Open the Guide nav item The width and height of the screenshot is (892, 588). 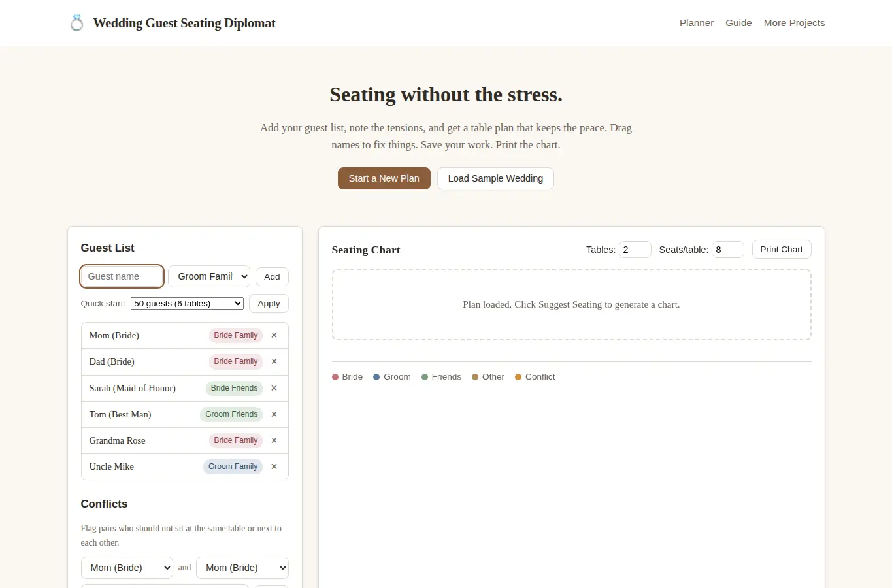(x=738, y=23)
